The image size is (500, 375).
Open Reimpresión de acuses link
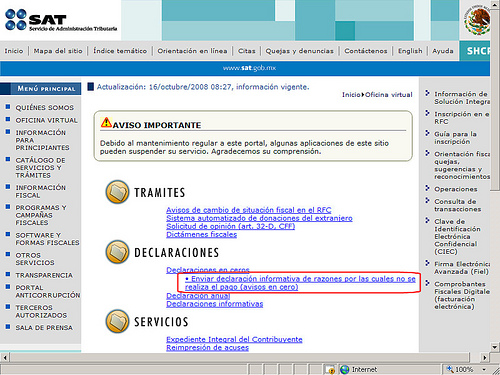point(207,347)
